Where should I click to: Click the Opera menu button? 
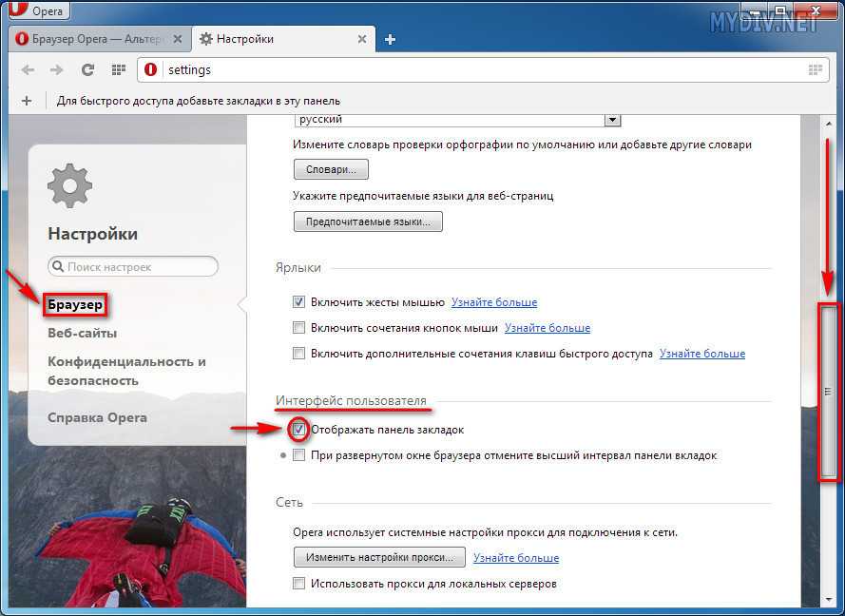coord(39,10)
